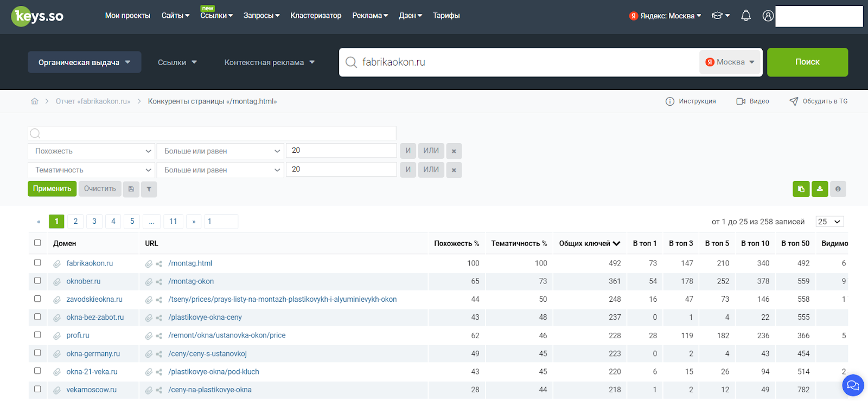Click the Инструкция info icon
Screen dimensions: 868x401
coord(670,101)
